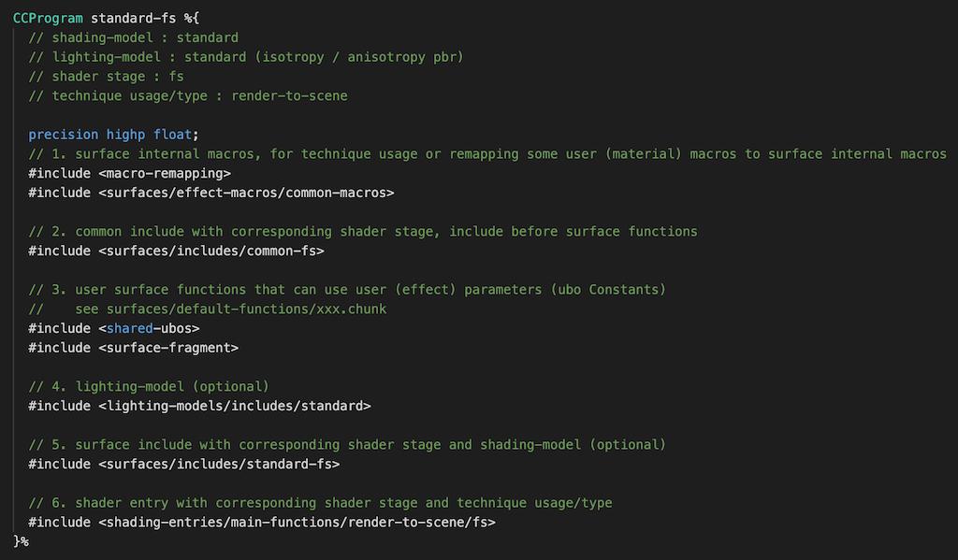Select the common-macros include path
Screen dimensions: 958x560
pyautogui.click(x=247, y=193)
